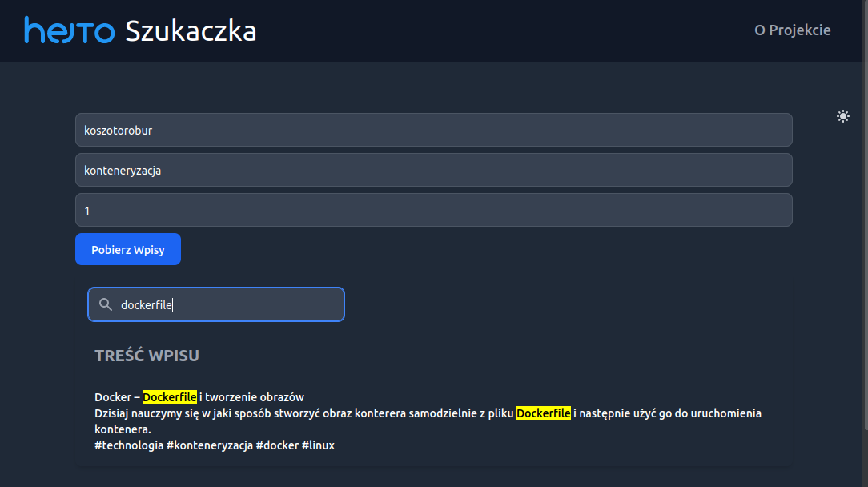Click the konteneryzacja tag input field
Viewport: 868px width, 487px height.
433,170
